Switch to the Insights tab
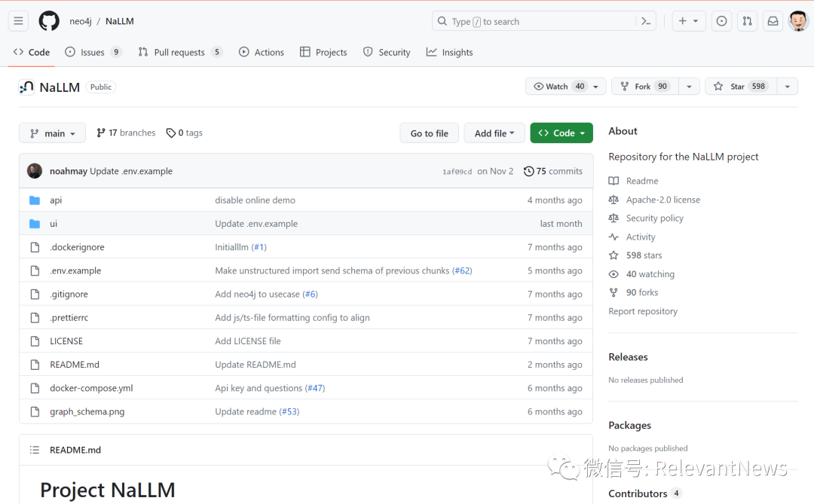 [x=449, y=52]
